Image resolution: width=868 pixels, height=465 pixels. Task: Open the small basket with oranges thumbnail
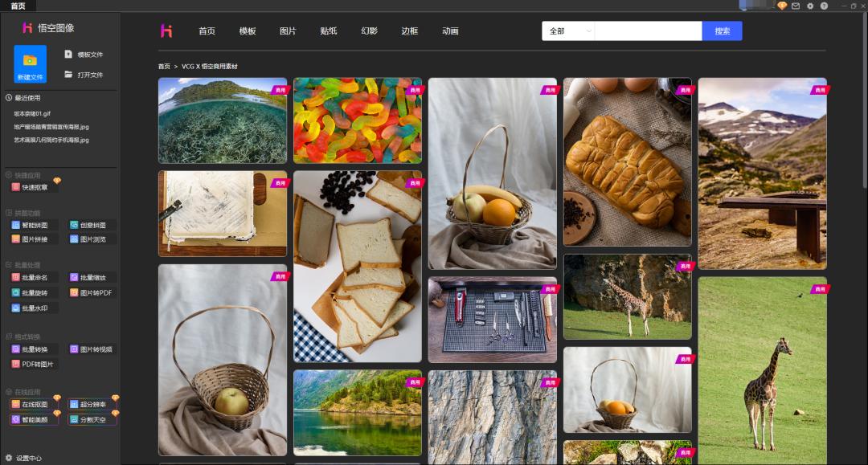(627, 390)
